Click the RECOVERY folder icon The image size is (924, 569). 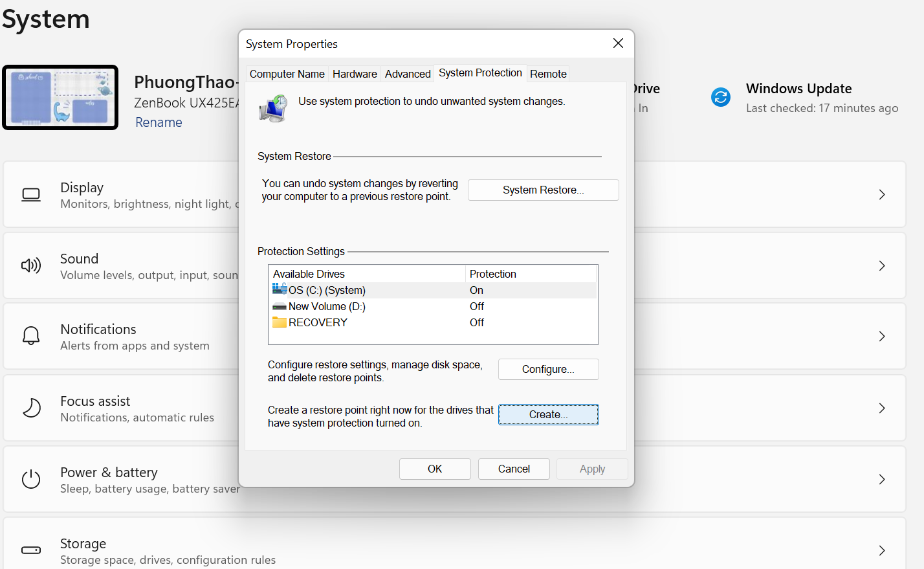pos(280,322)
